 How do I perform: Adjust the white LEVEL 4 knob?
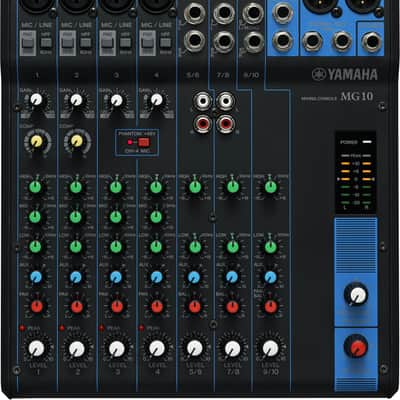(x=157, y=349)
